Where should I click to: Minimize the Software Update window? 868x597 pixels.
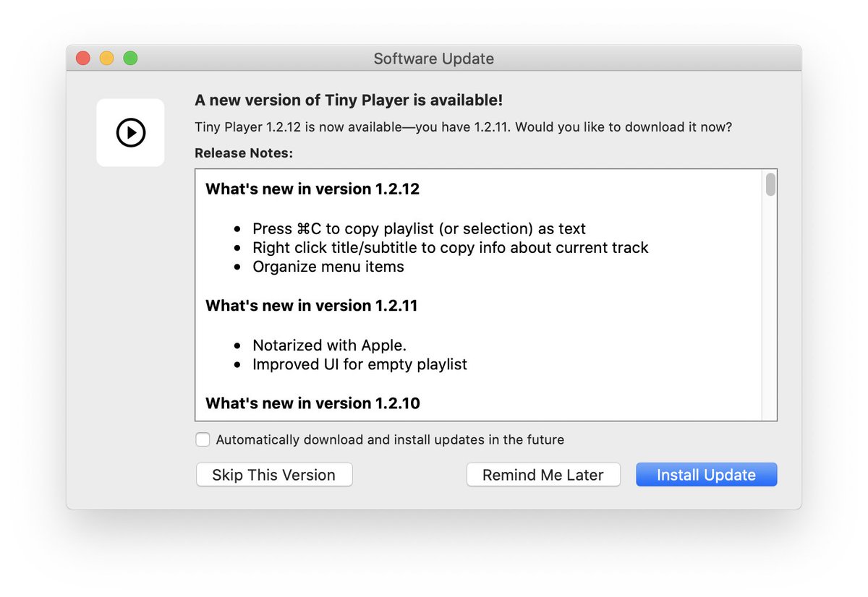(106, 59)
